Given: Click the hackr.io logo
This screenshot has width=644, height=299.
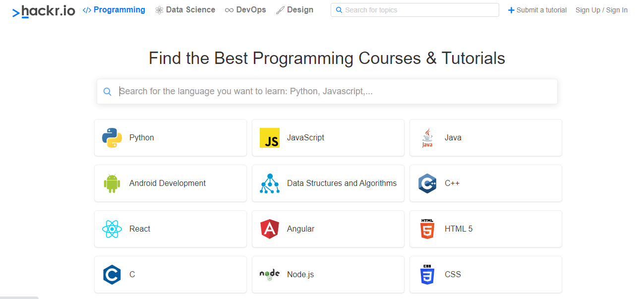Looking at the screenshot, I should pos(44,11).
